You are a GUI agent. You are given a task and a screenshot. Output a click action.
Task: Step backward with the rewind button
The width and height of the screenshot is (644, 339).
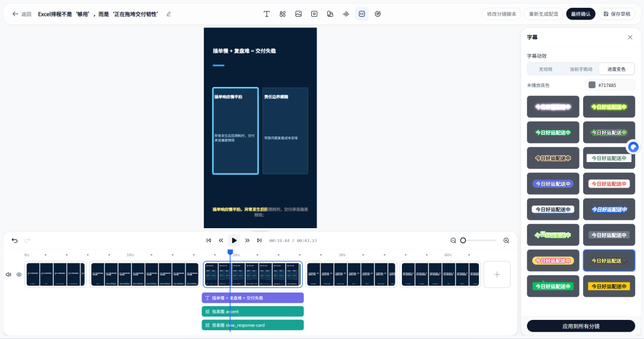(221, 241)
